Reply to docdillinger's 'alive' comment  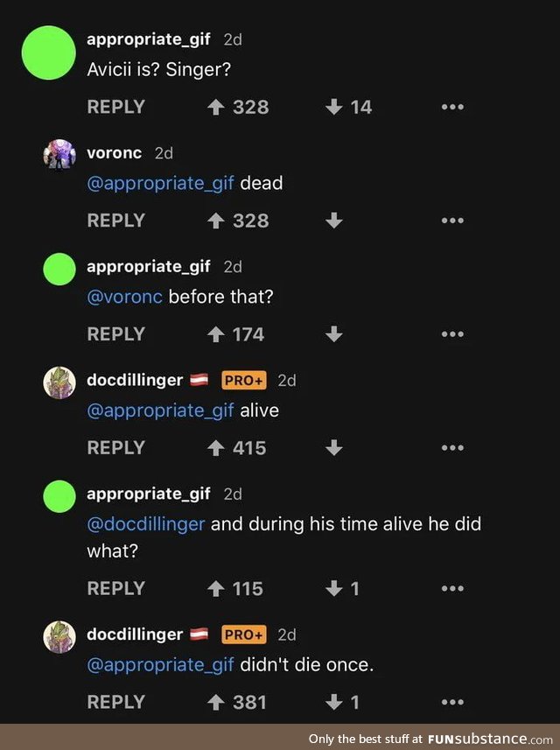115,448
